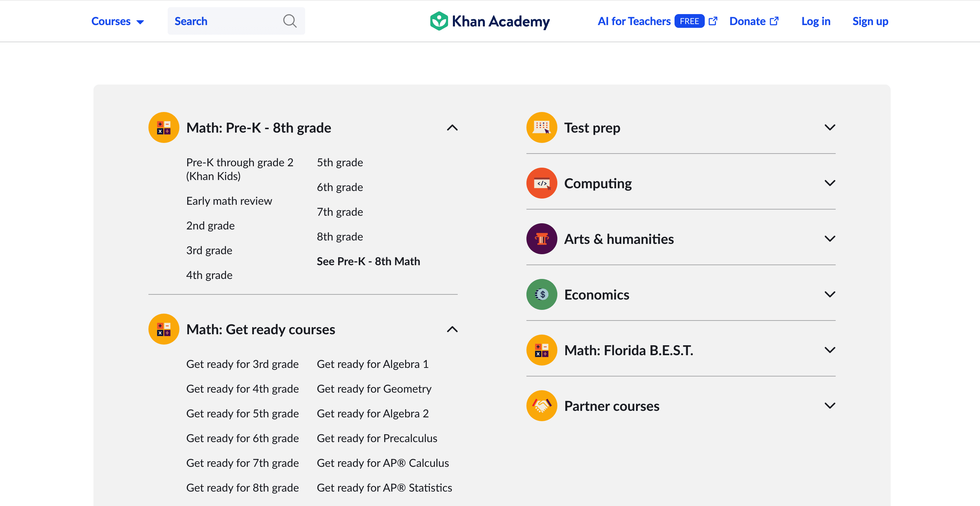Click the search magnifying glass icon
Image resolution: width=980 pixels, height=506 pixels.
pyautogui.click(x=290, y=21)
